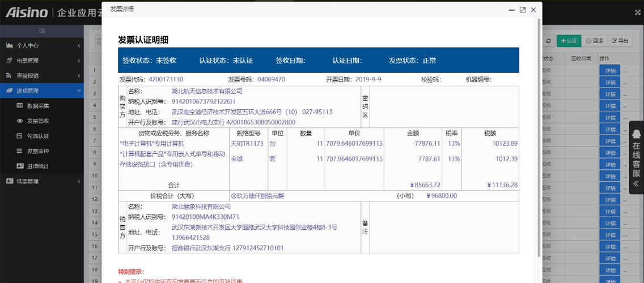Viewport: 644px width, 283px height.
Task: Click the refresh icon in toolbar
Action: click(x=549, y=41)
